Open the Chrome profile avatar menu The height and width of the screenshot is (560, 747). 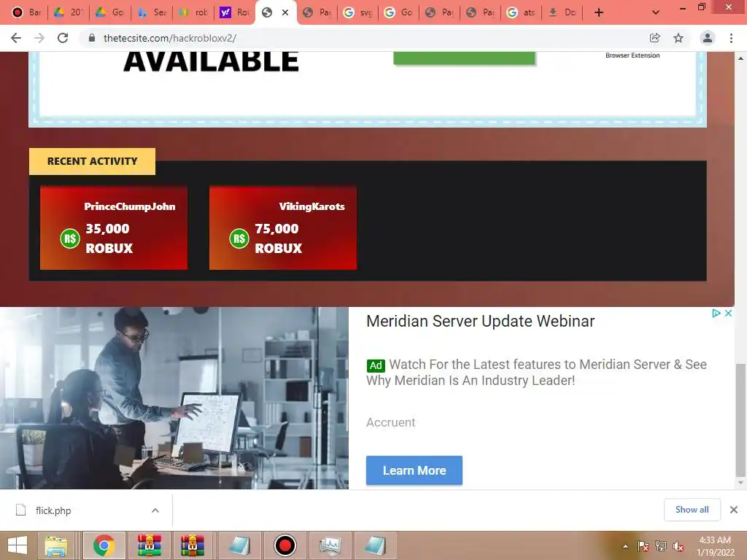[x=708, y=38]
